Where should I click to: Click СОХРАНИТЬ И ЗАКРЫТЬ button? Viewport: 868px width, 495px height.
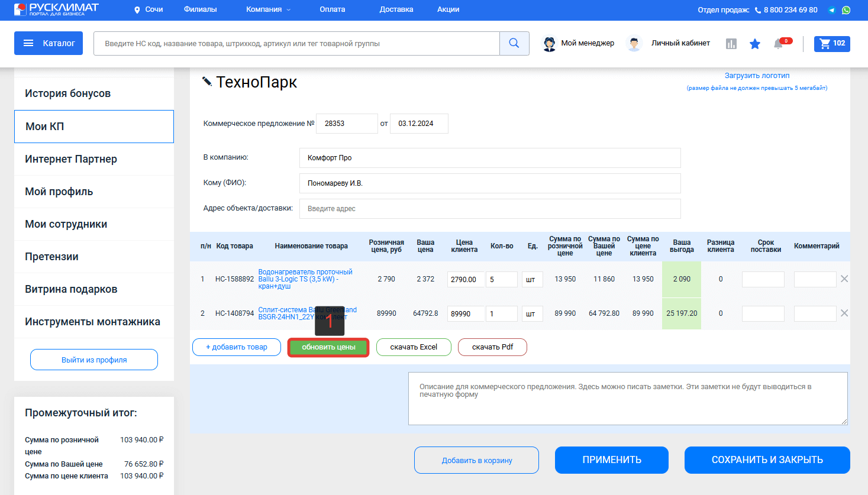tap(767, 460)
